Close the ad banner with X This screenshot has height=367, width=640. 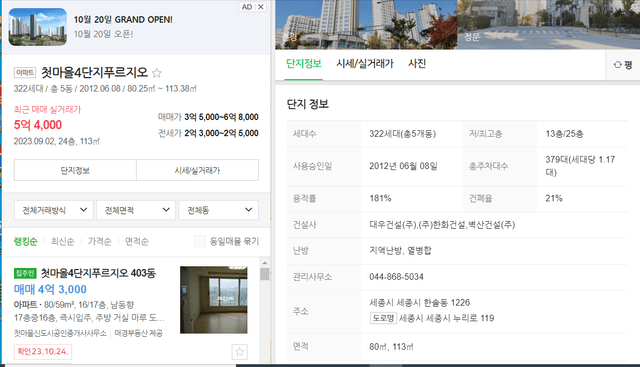[261, 7]
